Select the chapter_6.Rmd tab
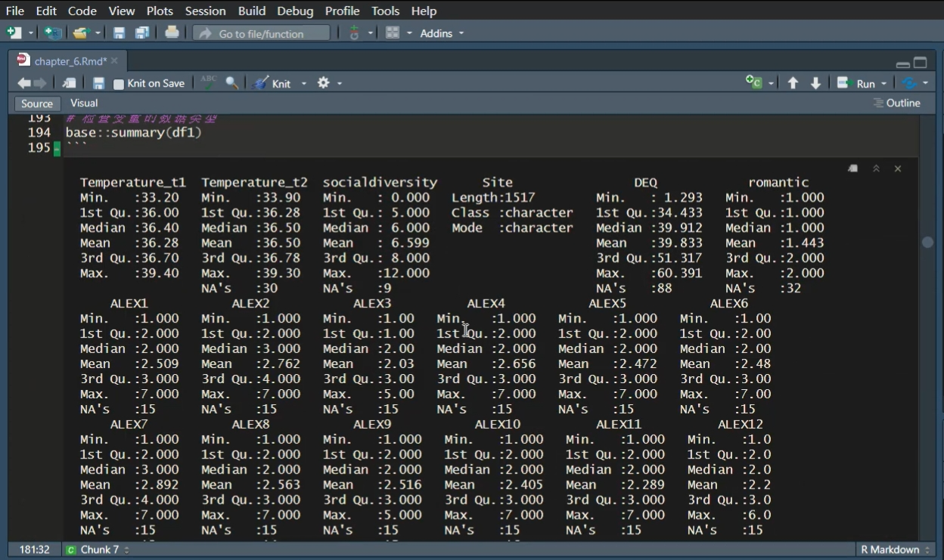 pyautogui.click(x=70, y=61)
